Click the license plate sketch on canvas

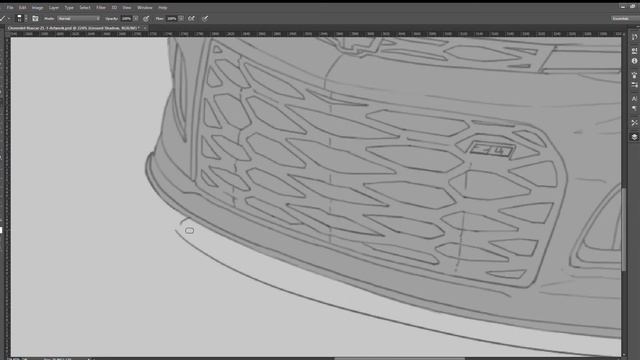tap(491, 150)
